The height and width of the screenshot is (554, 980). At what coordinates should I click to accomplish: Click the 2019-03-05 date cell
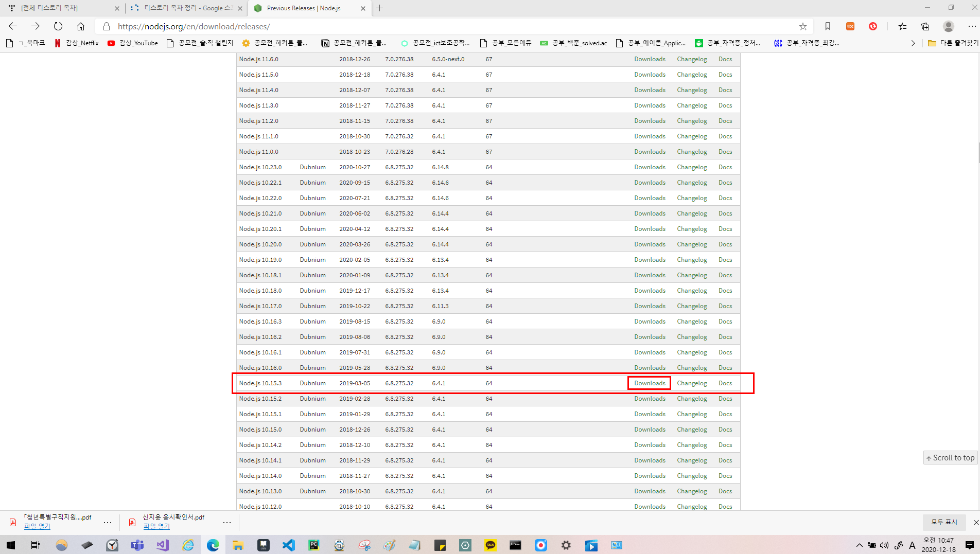tap(355, 383)
